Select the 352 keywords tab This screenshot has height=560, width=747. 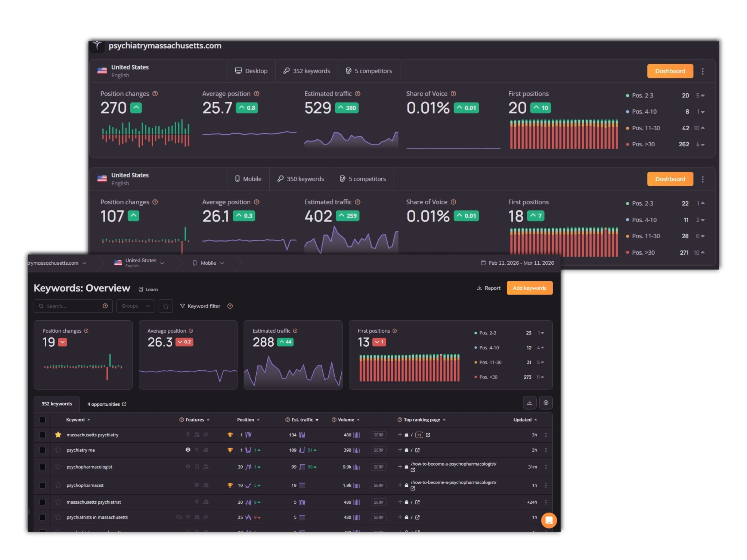pos(57,404)
